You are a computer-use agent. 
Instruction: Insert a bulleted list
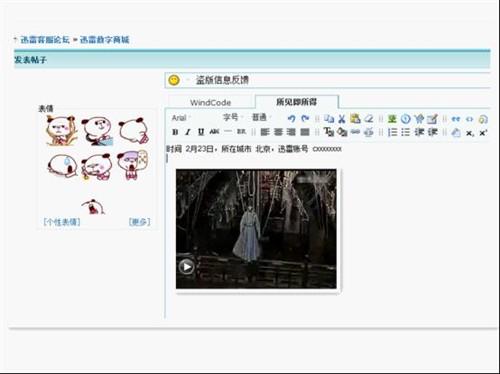coord(405,132)
